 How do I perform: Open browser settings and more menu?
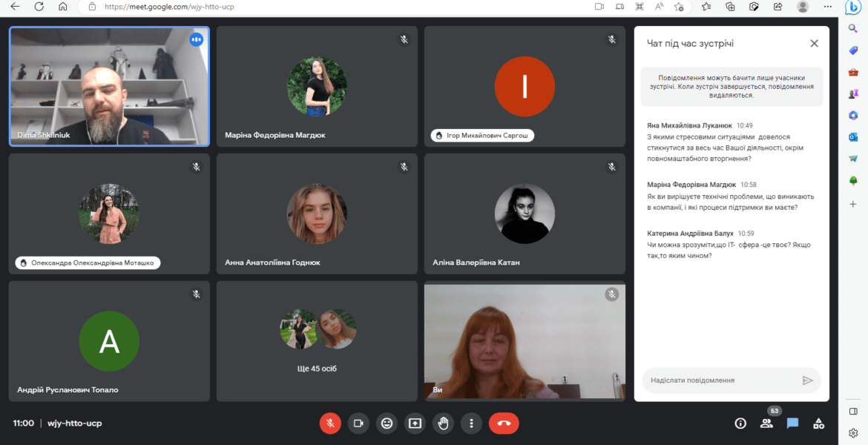tap(828, 7)
